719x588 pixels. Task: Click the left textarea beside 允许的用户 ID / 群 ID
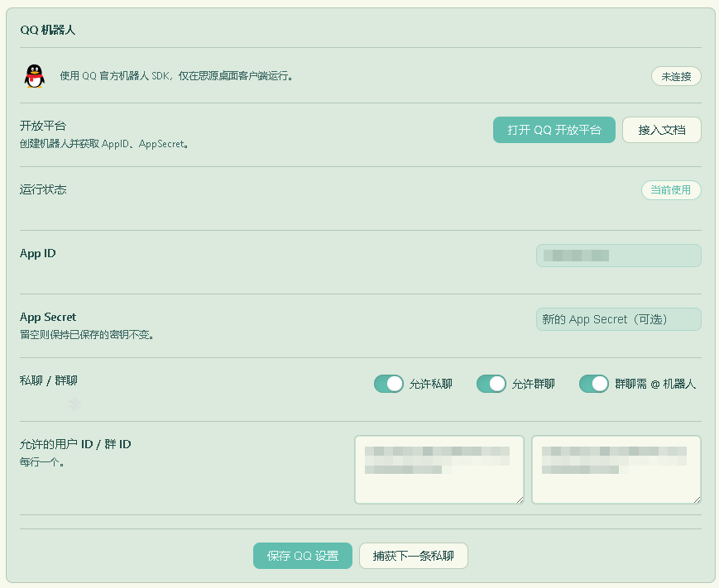click(439, 469)
